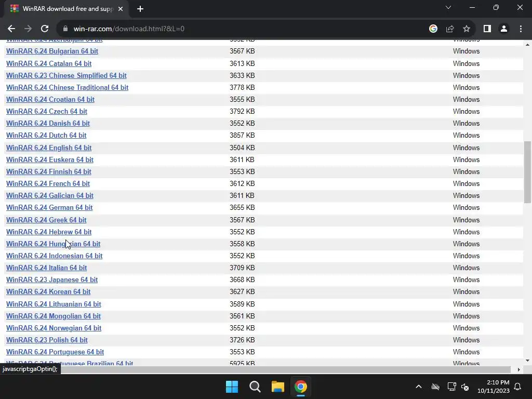Open the Chrome profile menu
532x399 pixels.
pyautogui.click(x=504, y=29)
